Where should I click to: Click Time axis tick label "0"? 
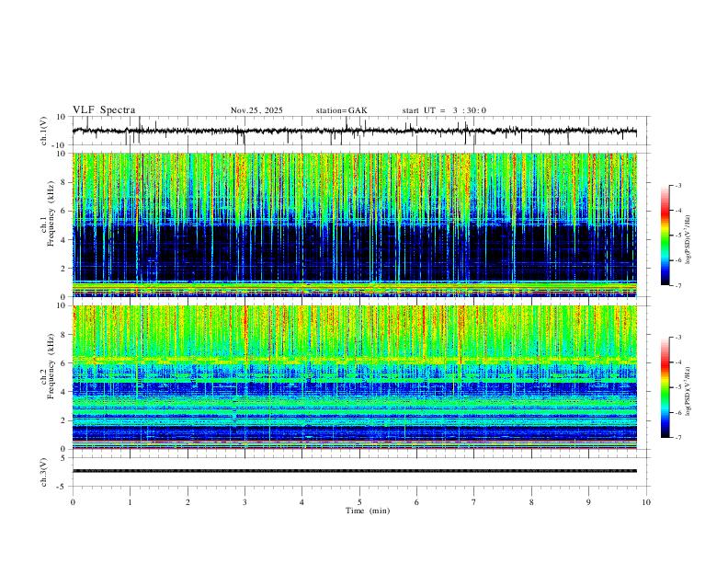coord(73,502)
